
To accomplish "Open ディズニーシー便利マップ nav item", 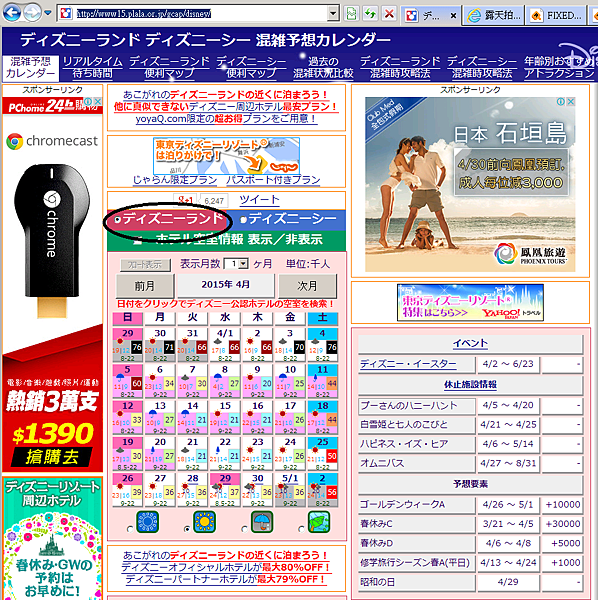I will tap(251, 68).
